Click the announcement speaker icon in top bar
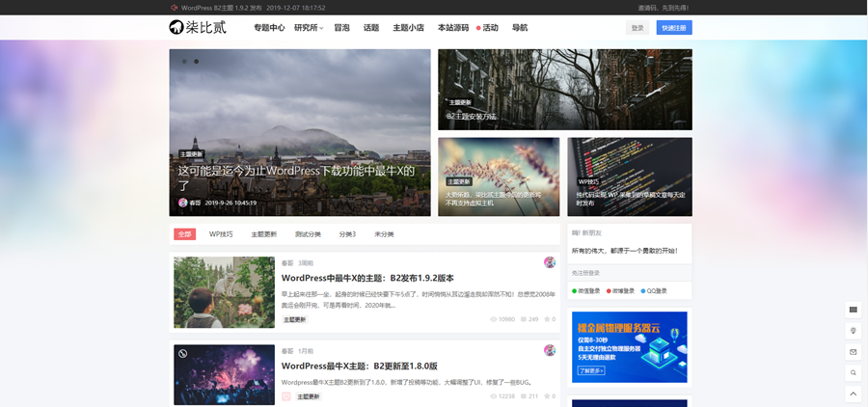The image size is (868, 407). (174, 8)
